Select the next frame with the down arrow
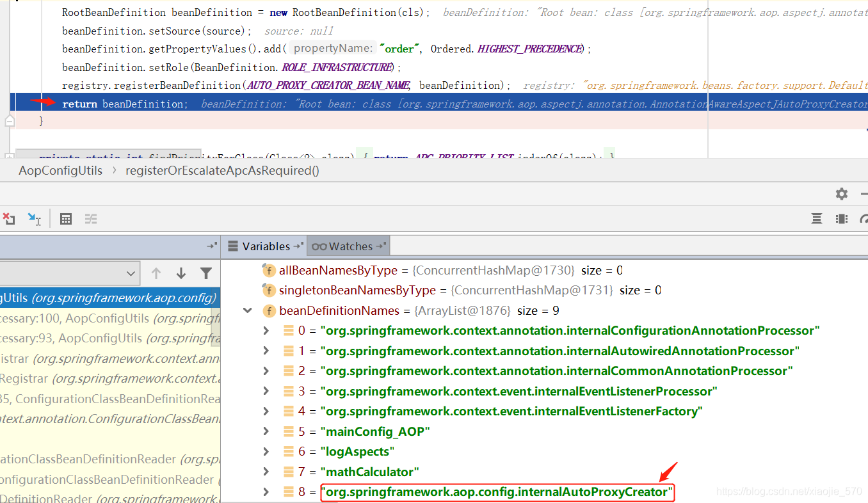Viewport: 868px width, 503px height. click(x=181, y=273)
